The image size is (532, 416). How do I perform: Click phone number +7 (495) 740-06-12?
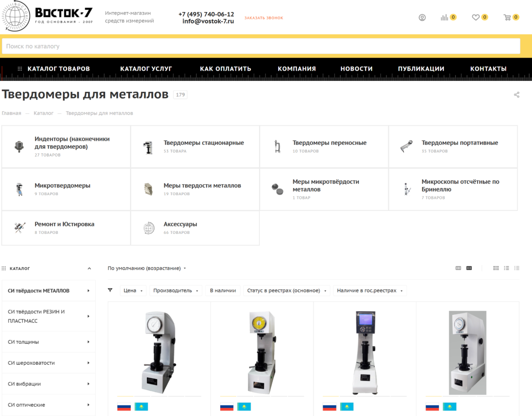206,14
